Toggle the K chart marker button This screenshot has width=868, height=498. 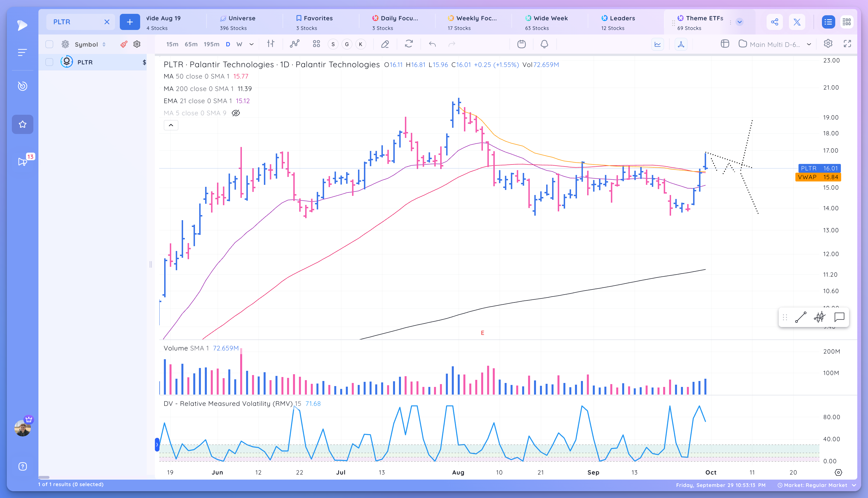[360, 44]
